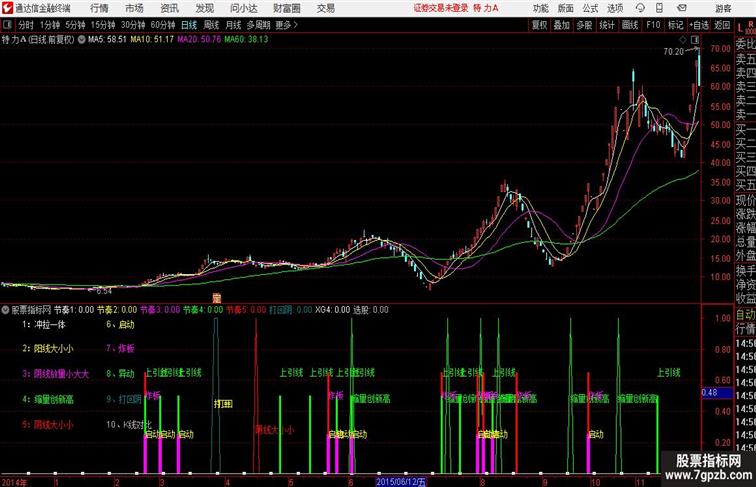
Task: Click the 70.20 high price label
Action: [x=674, y=52]
